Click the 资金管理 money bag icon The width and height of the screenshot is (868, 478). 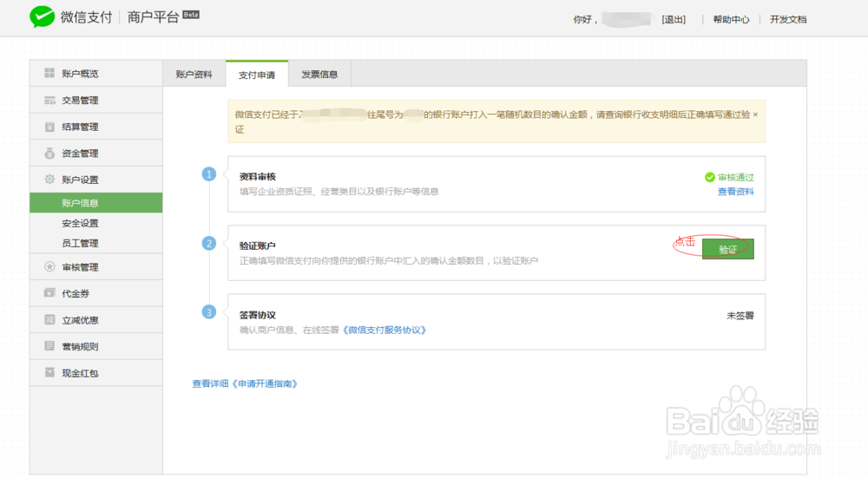point(49,154)
